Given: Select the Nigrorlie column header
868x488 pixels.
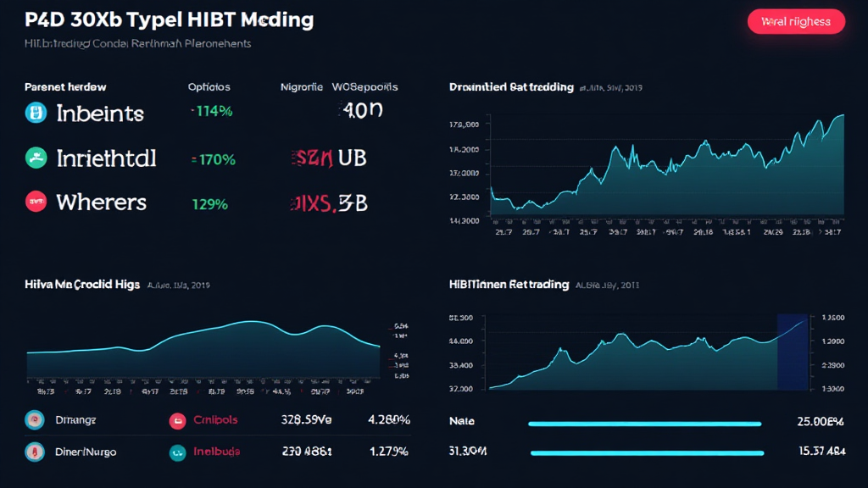Looking at the screenshot, I should tap(302, 87).
